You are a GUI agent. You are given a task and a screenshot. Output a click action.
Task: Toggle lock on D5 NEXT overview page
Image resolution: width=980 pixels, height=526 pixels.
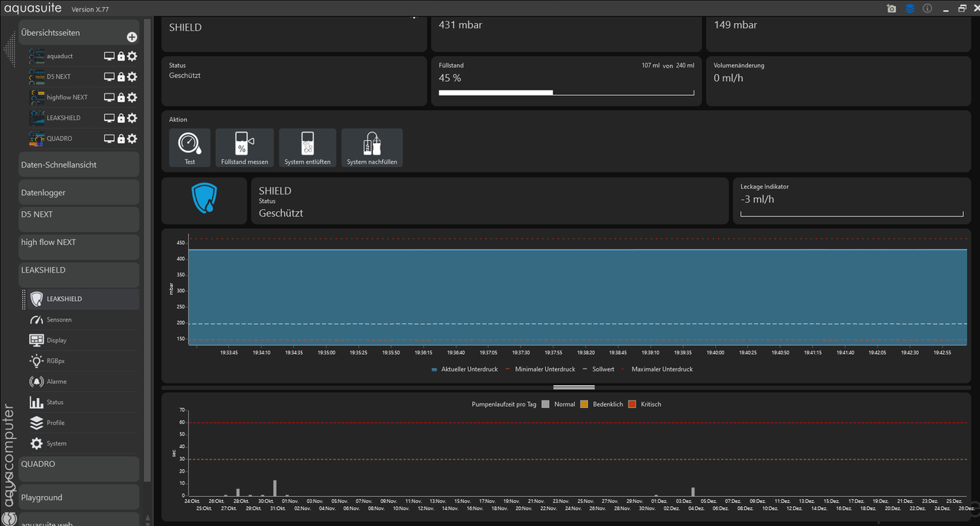121,77
